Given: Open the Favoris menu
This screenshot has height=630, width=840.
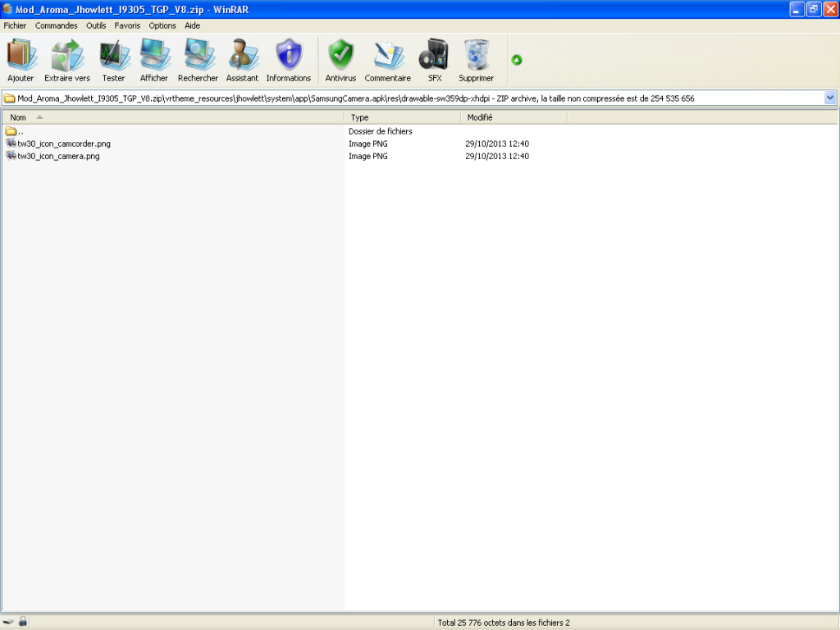Looking at the screenshot, I should [x=127, y=25].
